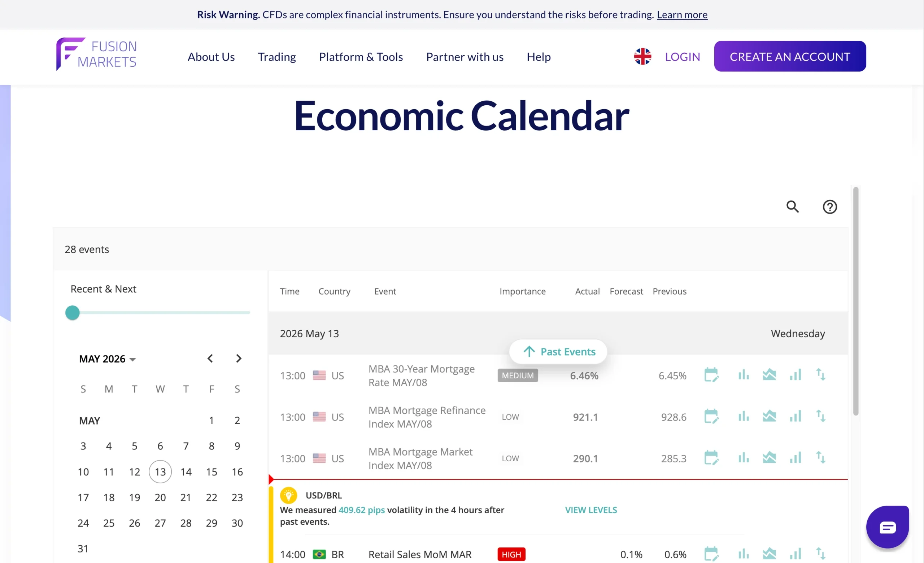The width and height of the screenshot is (924, 563).
Task: Click ascending bars icon for MBA Mortgage Refinance Index
Action: point(795,417)
